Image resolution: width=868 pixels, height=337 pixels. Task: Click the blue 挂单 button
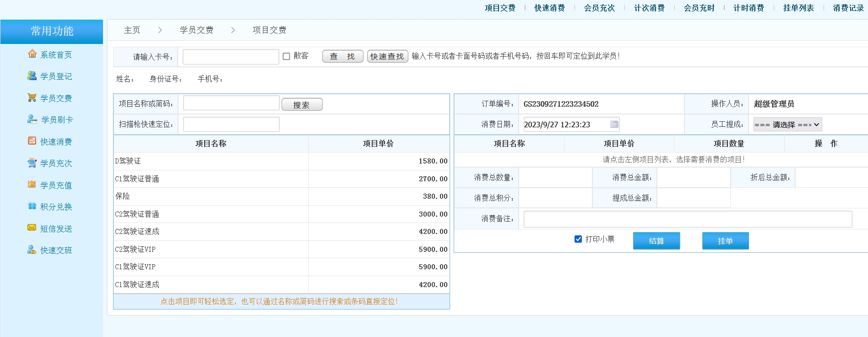[726, 241]
